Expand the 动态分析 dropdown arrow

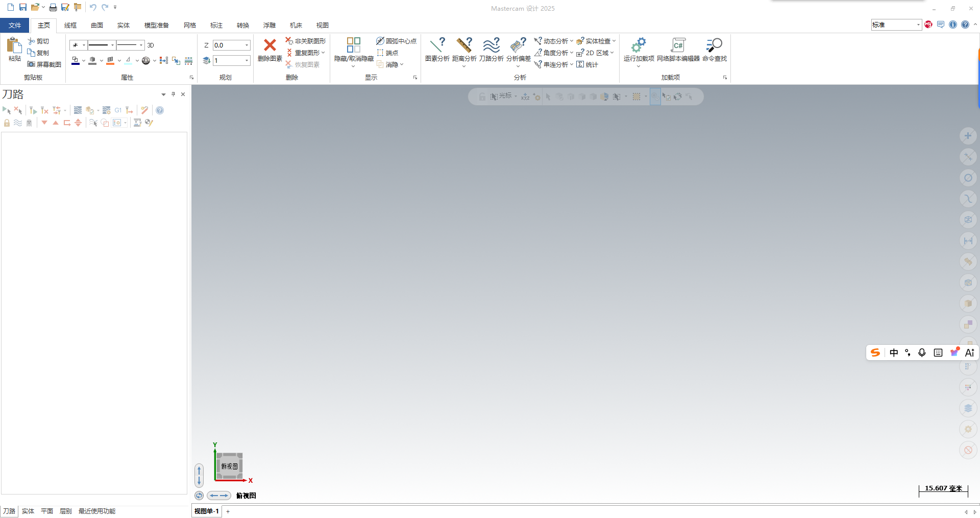click(x=572, y=41)
